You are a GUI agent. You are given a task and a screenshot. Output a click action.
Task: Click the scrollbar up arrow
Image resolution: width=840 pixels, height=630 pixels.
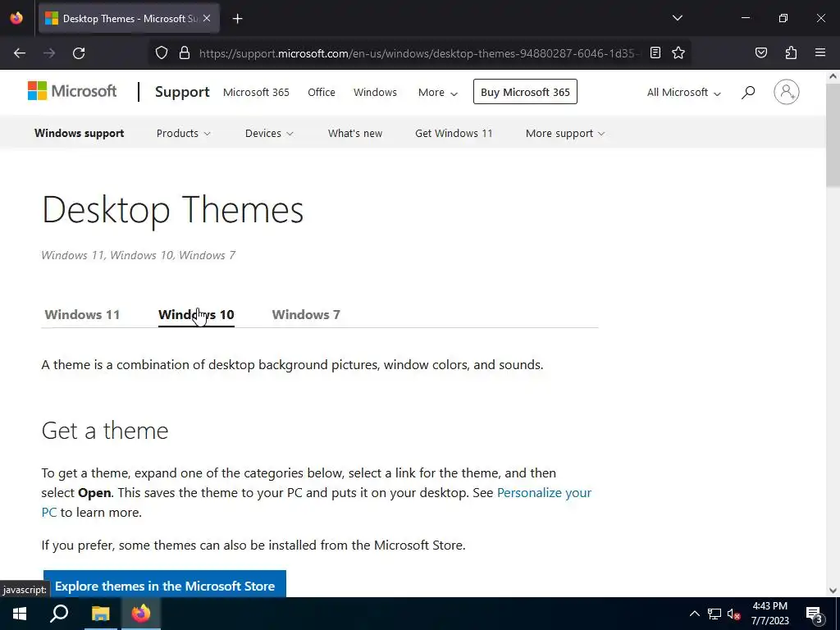coord(833,76)
